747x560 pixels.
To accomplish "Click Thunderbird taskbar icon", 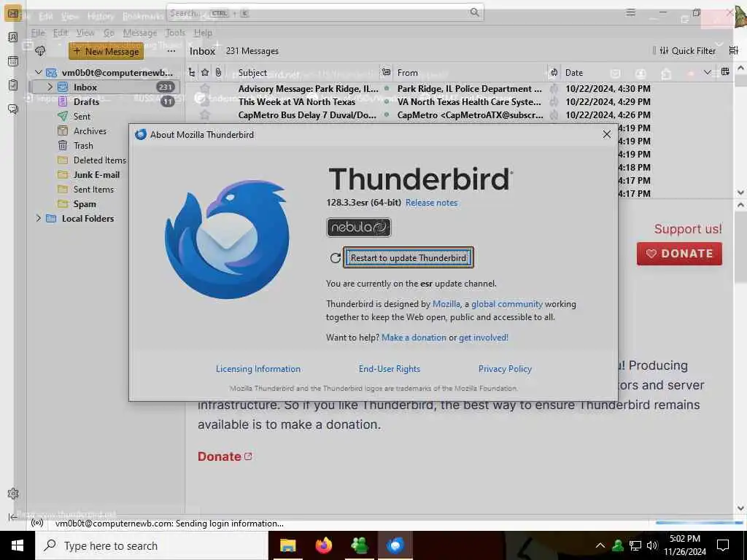I will 395,545.
